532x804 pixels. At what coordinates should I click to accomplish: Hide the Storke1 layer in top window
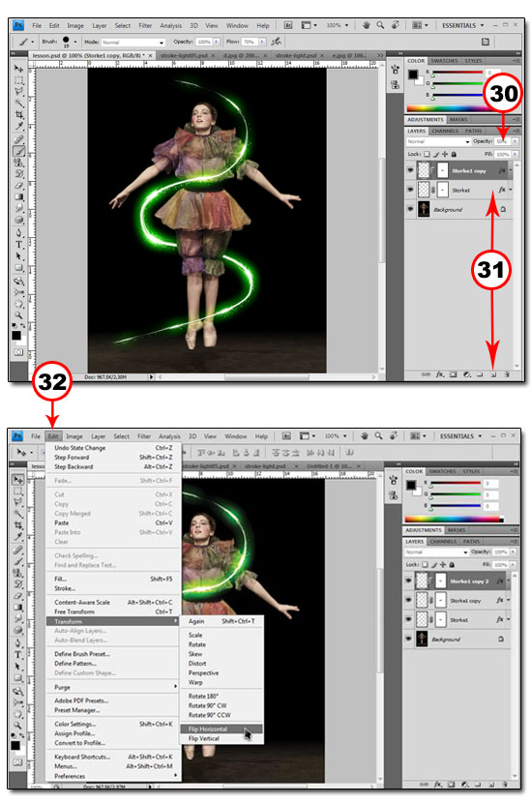click(x=410, y=190)
